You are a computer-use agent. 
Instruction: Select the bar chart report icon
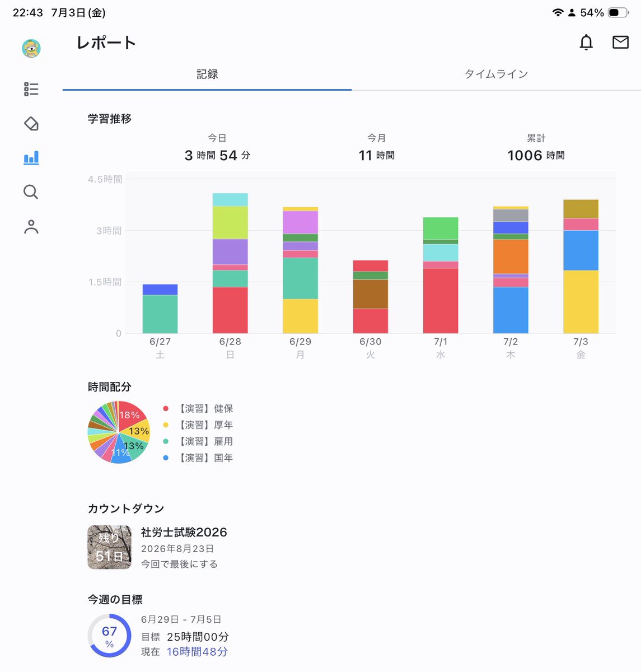[31, 158]
